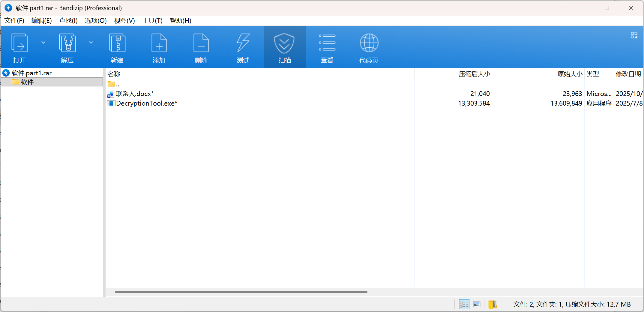Screen dimensions: 644x312
Task: Click compressed size 13,303,584 cell
Action: pos(474,103)
